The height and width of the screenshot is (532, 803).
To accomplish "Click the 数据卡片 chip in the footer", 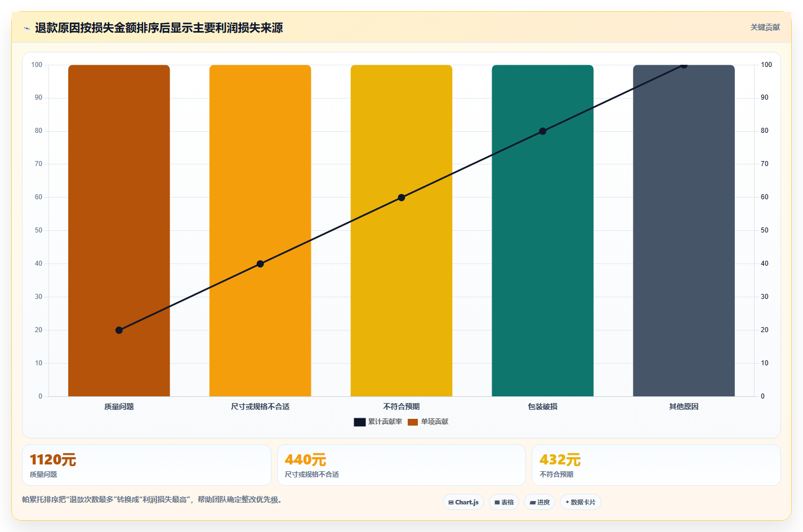I will (580, 502).
